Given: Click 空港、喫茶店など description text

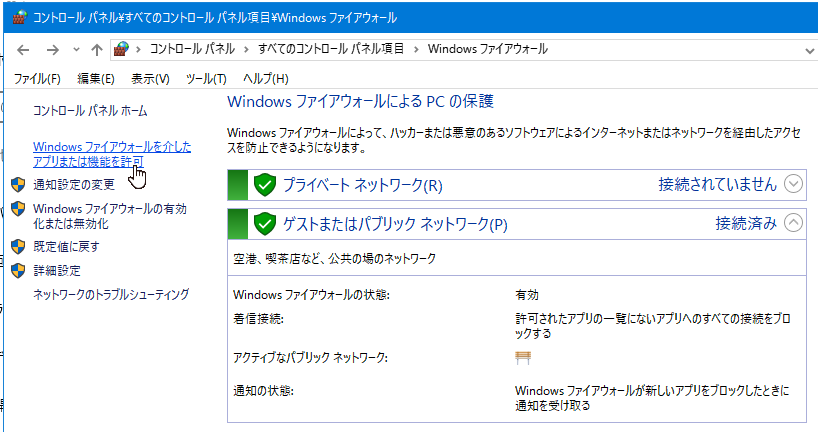Looking at the screenshot, I should [334, 258].
